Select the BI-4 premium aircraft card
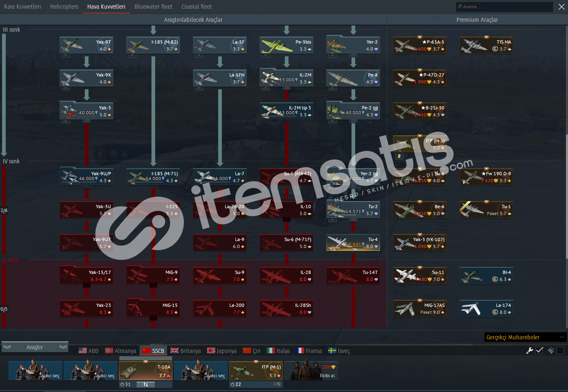 click(x=487, y=276)
